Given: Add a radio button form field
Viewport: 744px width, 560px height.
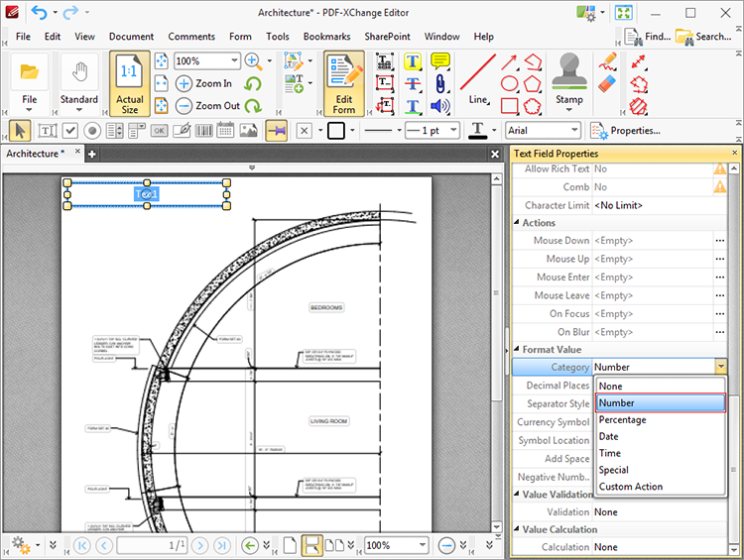Looking at the screenshot, I should [92, 130].
